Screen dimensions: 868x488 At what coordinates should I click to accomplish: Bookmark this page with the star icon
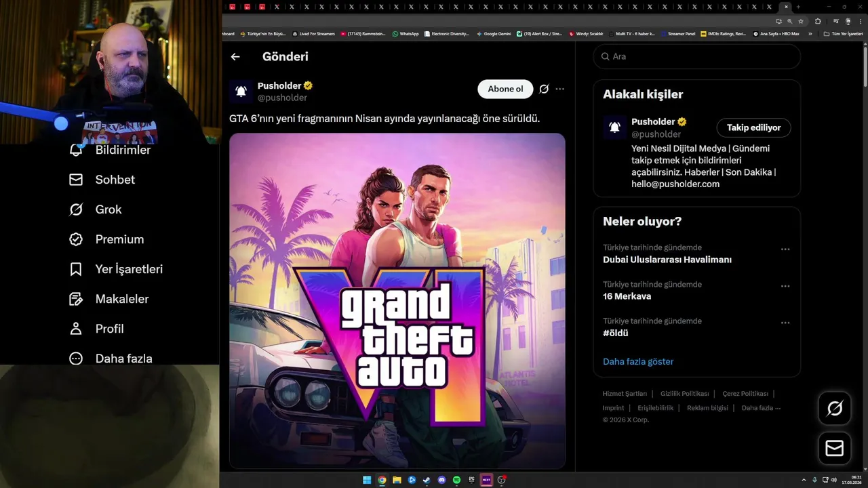(x=801, y=21)
